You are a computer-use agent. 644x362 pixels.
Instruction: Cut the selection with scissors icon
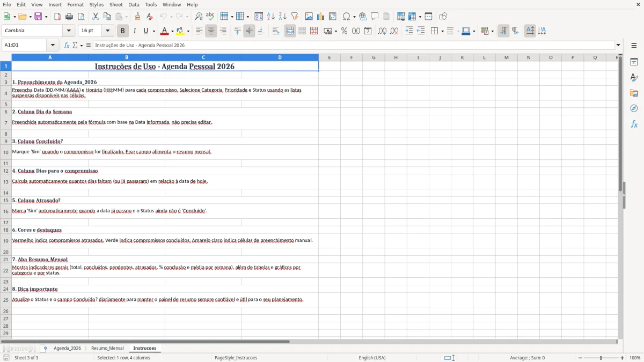click(x=96, y=17)
